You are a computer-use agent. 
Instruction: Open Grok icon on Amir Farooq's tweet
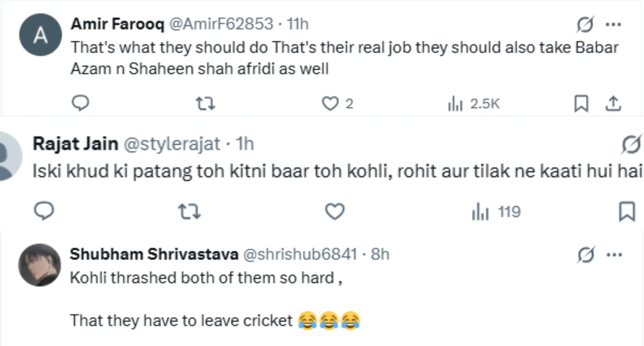(585, 24)
